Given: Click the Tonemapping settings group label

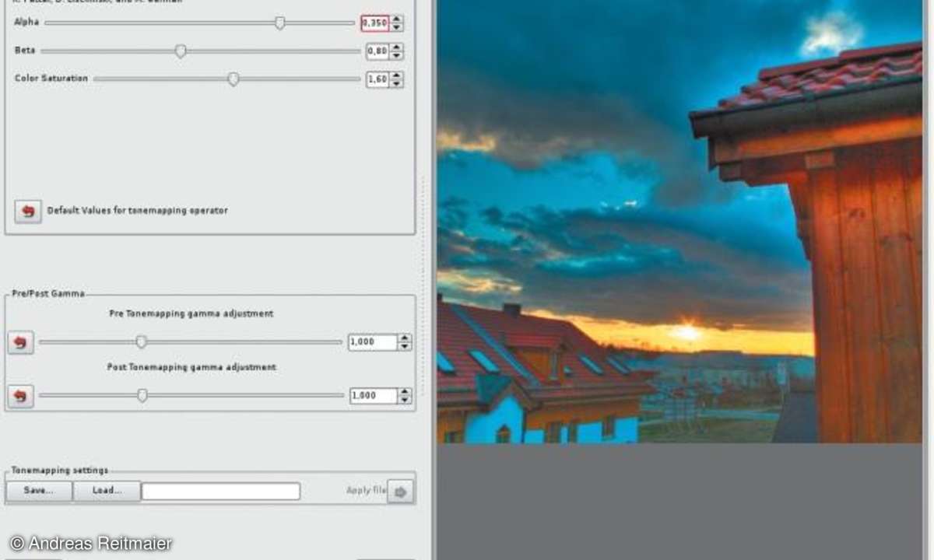Looking at the screenshot, I should (x=60, y=471).
